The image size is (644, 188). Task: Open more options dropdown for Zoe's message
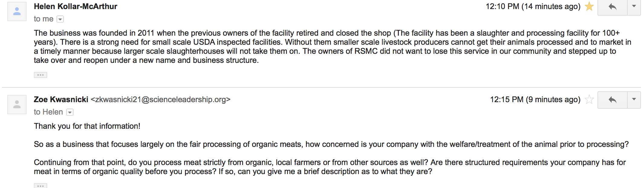[634, 100]
